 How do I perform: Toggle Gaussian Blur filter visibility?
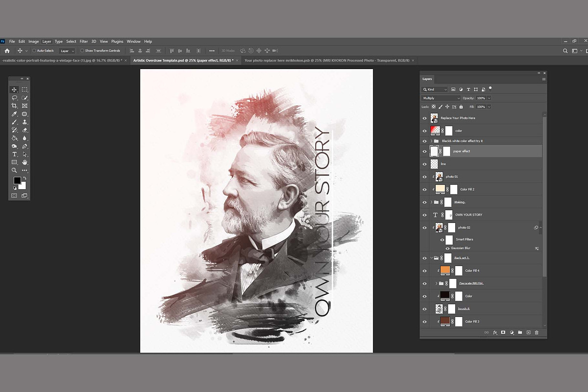447,248
